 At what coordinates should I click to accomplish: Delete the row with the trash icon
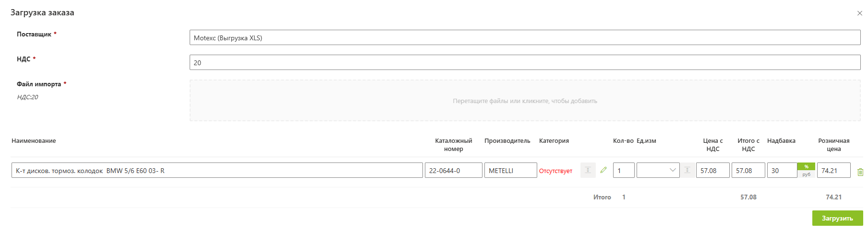pos(860,172)
